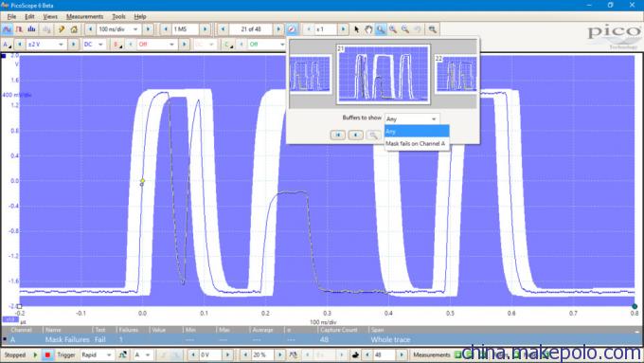This screenshot has width=644, height=363.
Task: Click the zoom-in magnifier icon
Action: [x=393, y=29]
